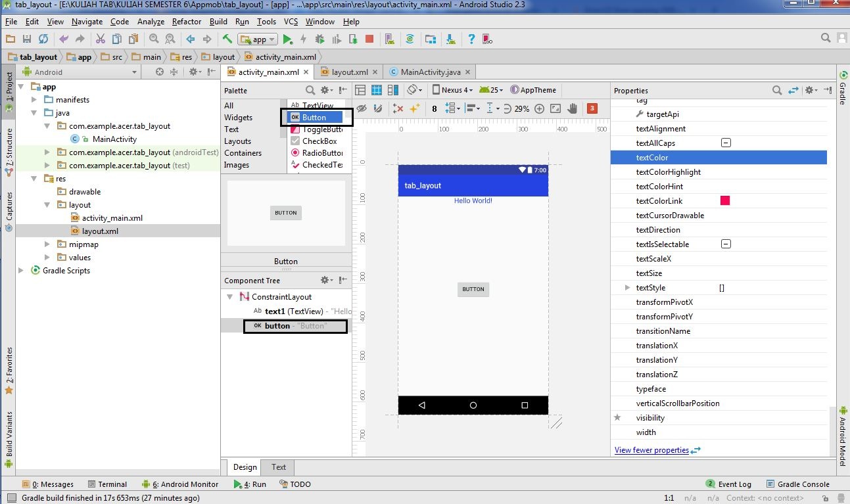This screenshot has height=504, width=850.
Task: Switch to Design view surface icon
Action: point(360,90)
